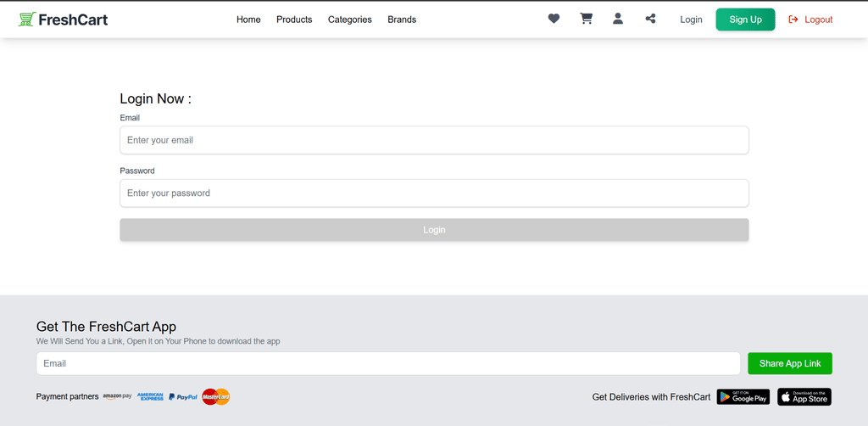Click the Amazon Pay logo

point(117,396)
